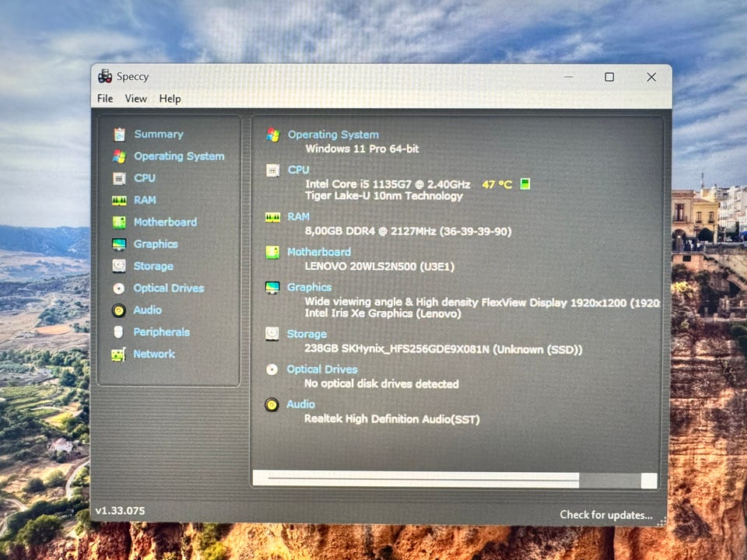Open the Graphics section in sidebar
The width and height of the screenshot is (747, 560).
coord(156,244)
